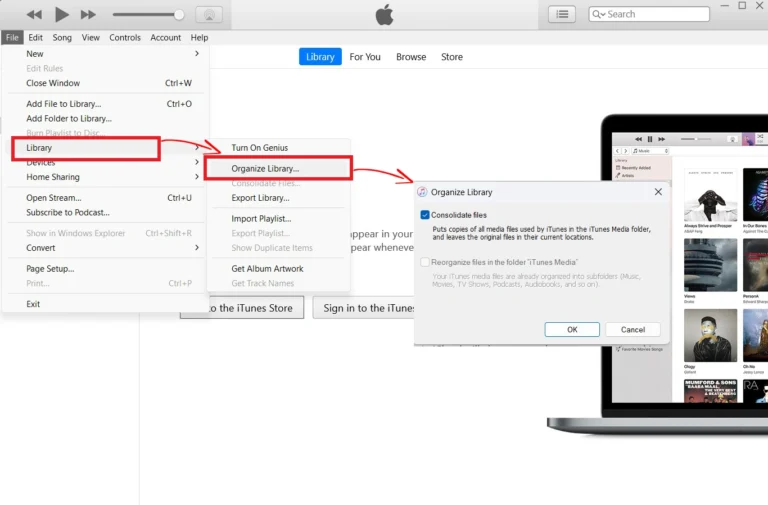Choose Exit from the File menu
The image size is (768, 505).
coord(105,304)
